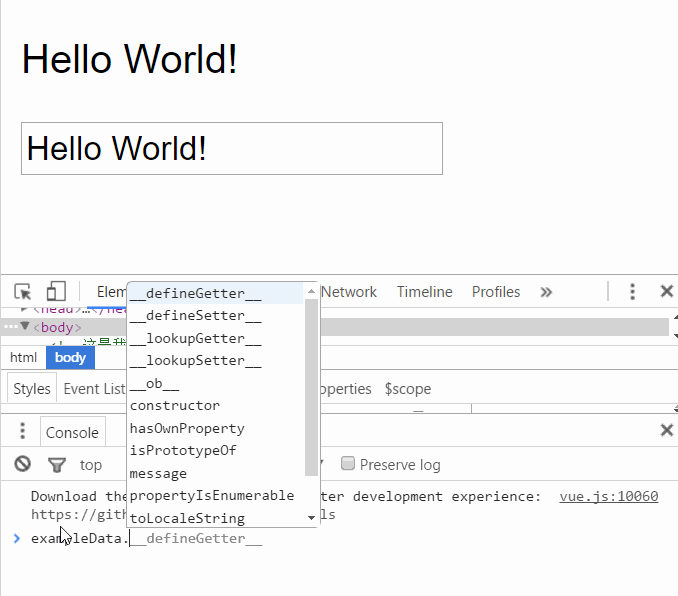Close the DevTools panel
The width and height of the screenshot is (678, 596).
click(x=666, y=292)
